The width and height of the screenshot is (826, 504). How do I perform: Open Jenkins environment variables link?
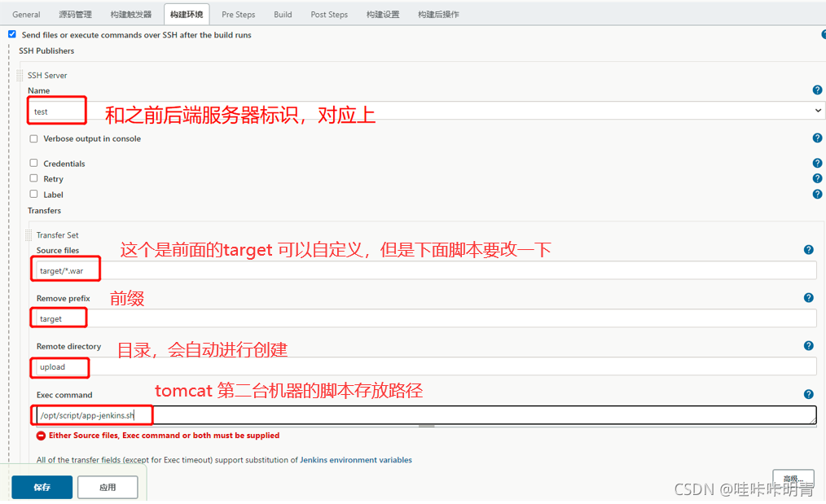[356, 460]
